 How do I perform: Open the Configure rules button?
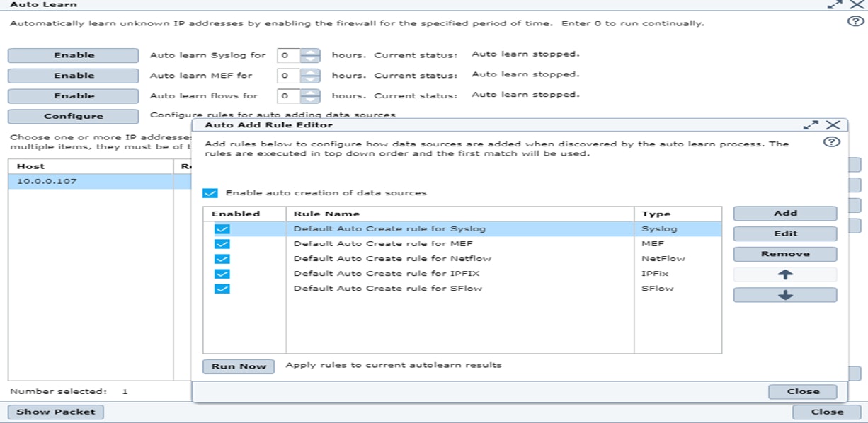(73, 117)
